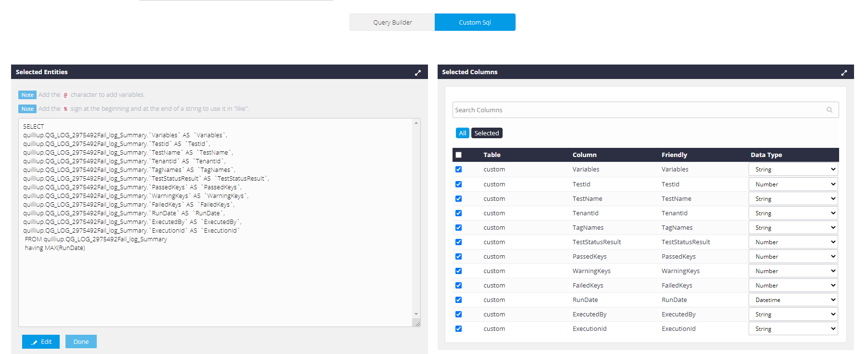868x354 pixels.
Task: Click the SQL editor resize handle
Action: pos(417,323)
